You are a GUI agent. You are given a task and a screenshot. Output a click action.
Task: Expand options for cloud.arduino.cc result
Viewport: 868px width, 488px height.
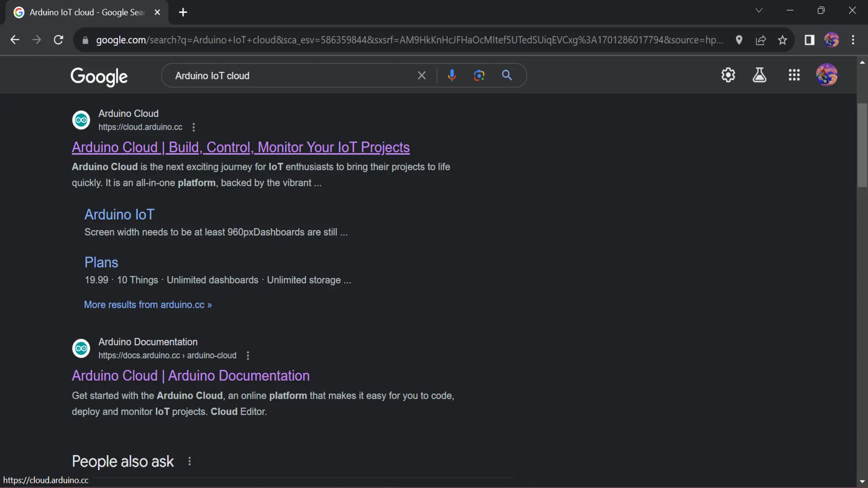point(194,127)
